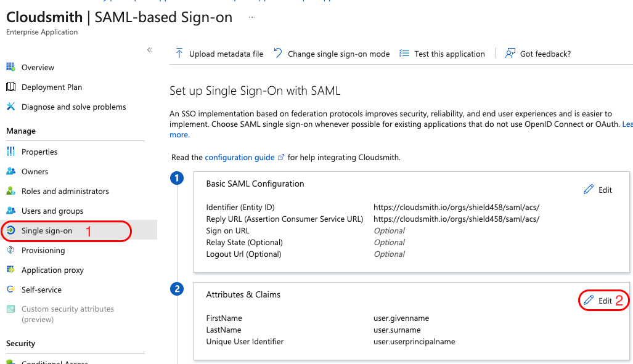Viewport: 633px width, 364px height.
Task: Click the Owners people icon
Action: pyautogui.click(x=10, y=171)
